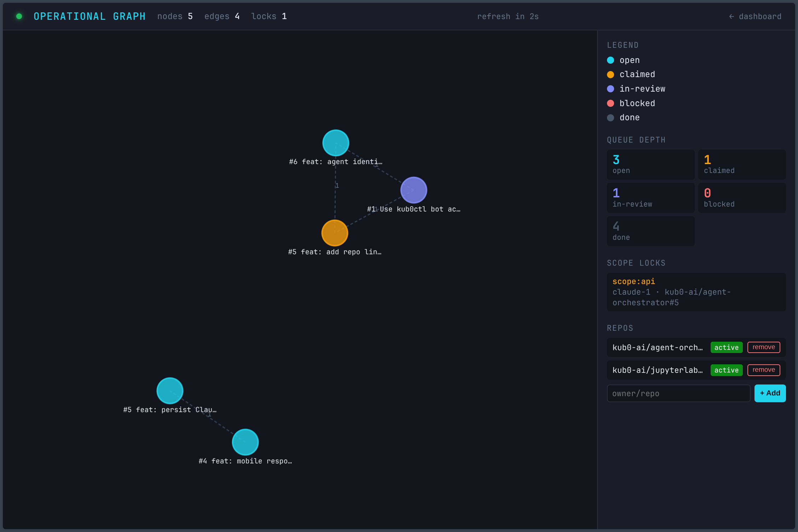This screenshot has height=532, width=798.
Task: Click the claimed queue depth card
Action: pyautogui.click(x=741, y=164)
